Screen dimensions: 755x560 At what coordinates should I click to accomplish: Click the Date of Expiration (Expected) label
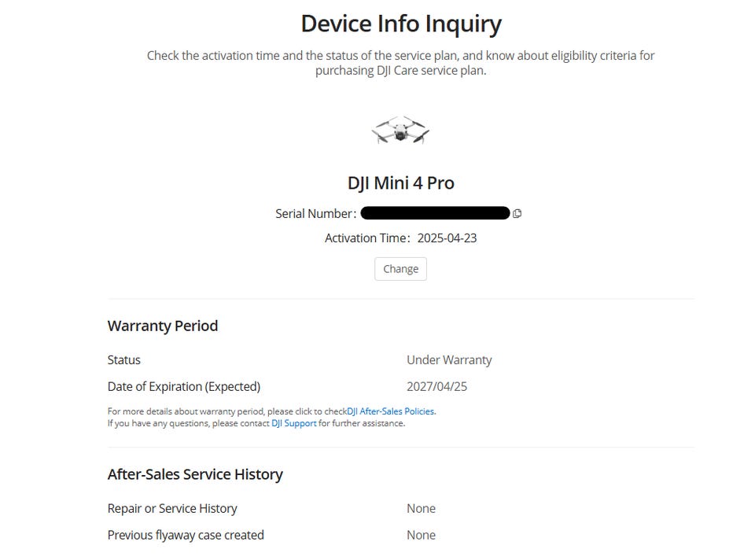pos(184,387)
